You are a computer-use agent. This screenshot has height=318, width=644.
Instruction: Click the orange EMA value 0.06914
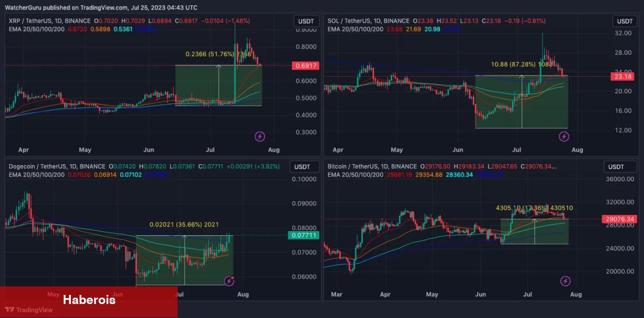(x=105, y=174)
